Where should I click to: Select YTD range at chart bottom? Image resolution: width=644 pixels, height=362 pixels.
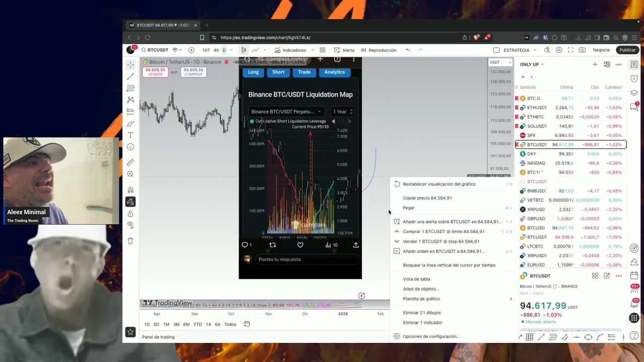point(197,324)
